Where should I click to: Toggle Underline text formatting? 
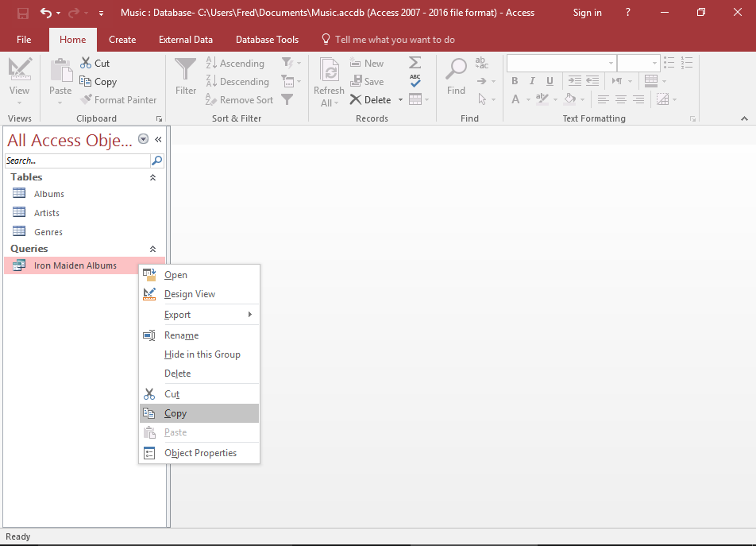click(x=550, y=81)
